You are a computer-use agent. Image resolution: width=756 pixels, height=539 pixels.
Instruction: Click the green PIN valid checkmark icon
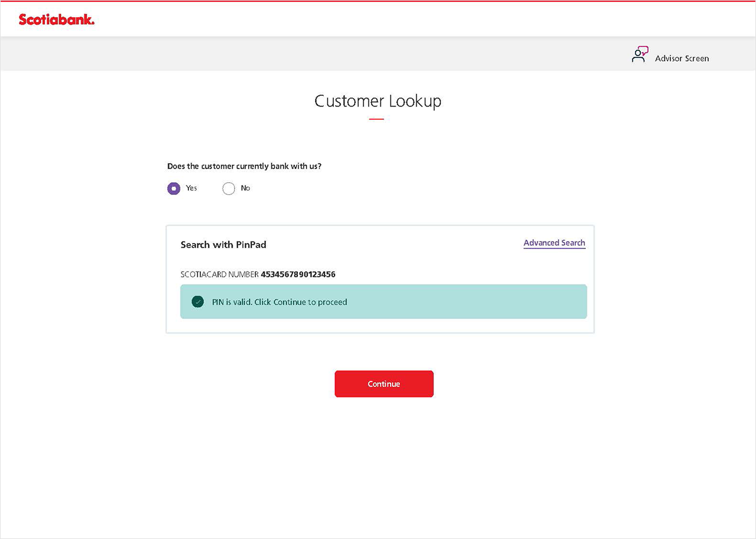(198, 301)
